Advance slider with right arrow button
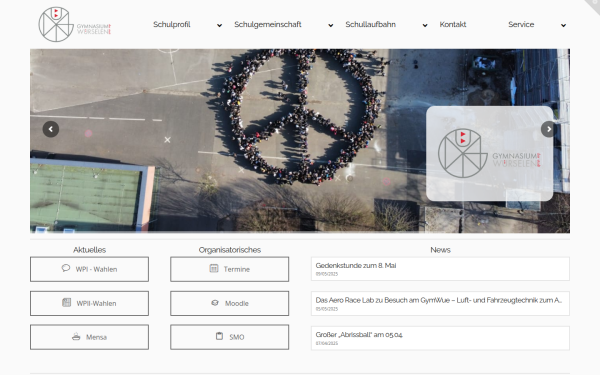600x375 pixels. [x=549, y=129]
